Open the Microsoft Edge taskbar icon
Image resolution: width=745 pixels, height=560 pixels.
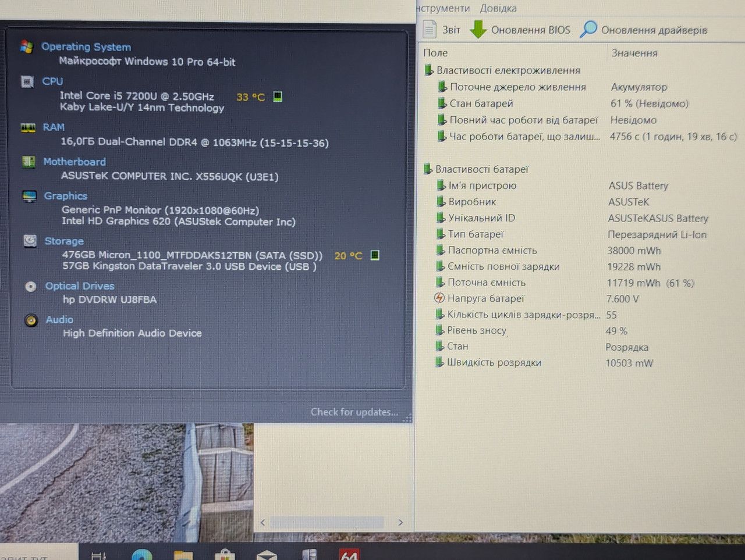(142, 554)
